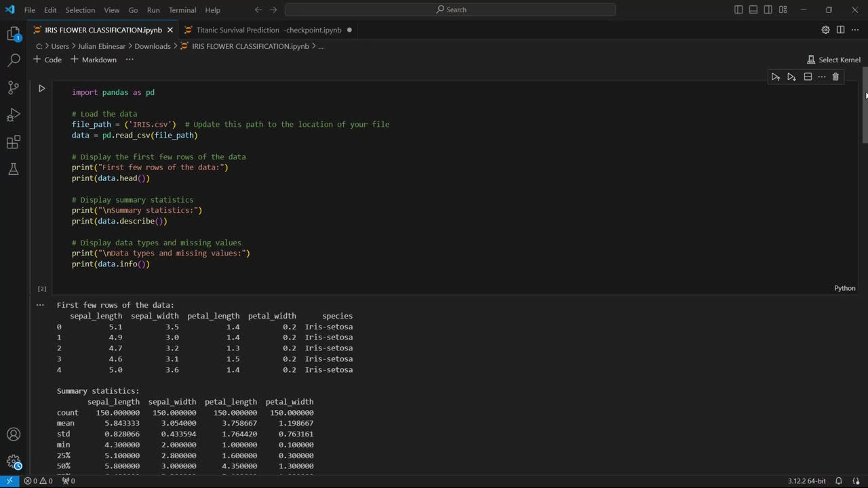Click Downloads breadcrumb segment

[153, 46]
